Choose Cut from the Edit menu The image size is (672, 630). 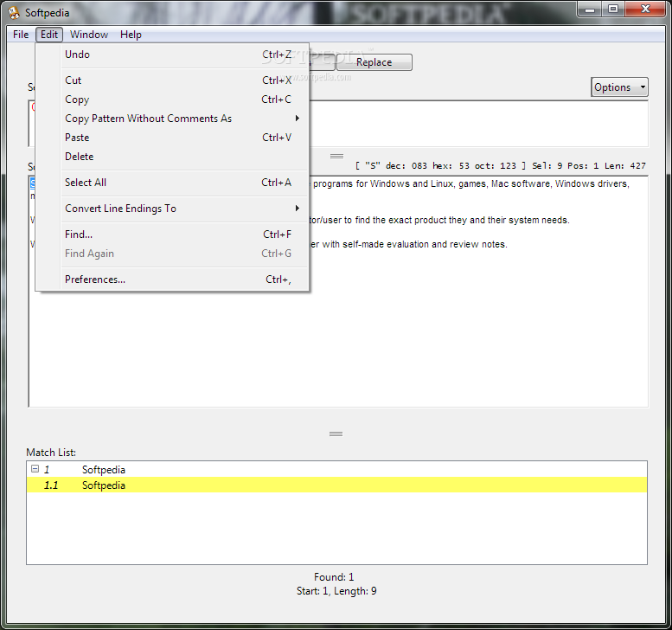(x=184, y=80)
